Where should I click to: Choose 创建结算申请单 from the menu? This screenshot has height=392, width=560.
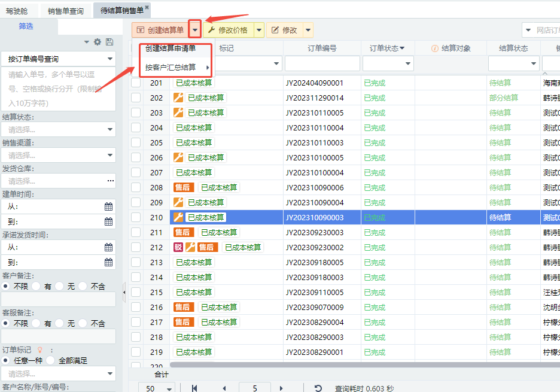click(x=171, y=48)
